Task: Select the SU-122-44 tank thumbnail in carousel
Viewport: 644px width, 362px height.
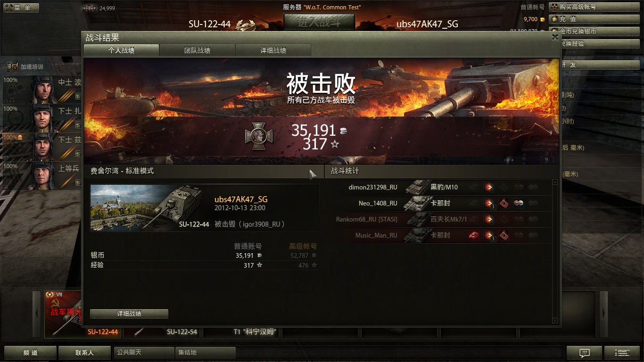Action: pos(83,314)
